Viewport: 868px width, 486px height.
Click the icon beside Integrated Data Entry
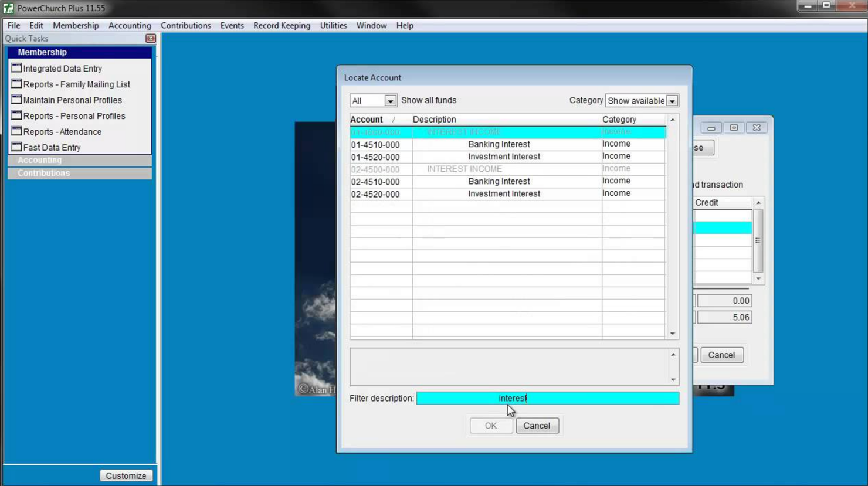pyautogui.click(x=16, y=68)
